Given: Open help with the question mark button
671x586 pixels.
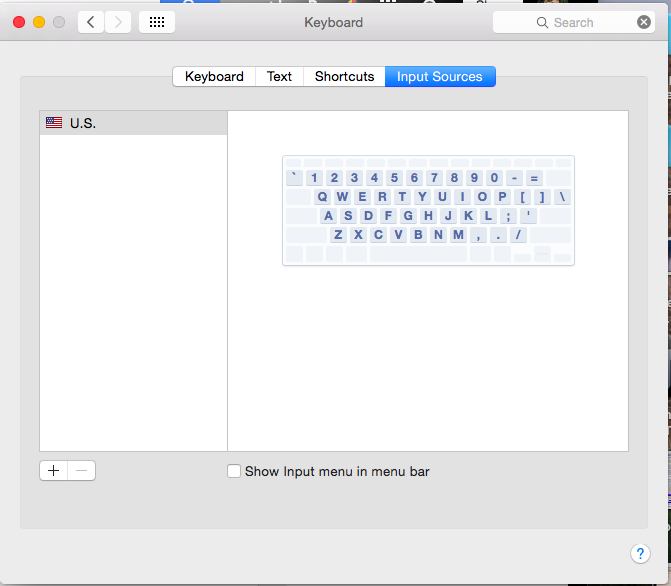Looking at the screenshot, I should pos(640,554).
